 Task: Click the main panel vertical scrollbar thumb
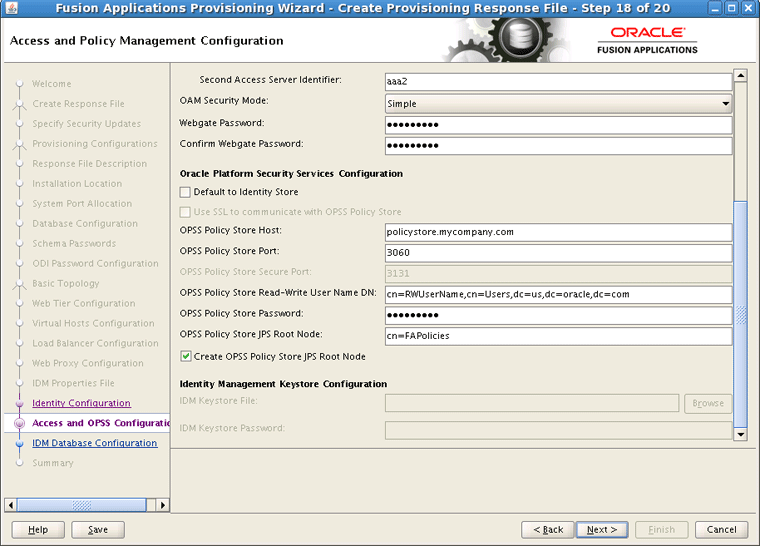740,314
